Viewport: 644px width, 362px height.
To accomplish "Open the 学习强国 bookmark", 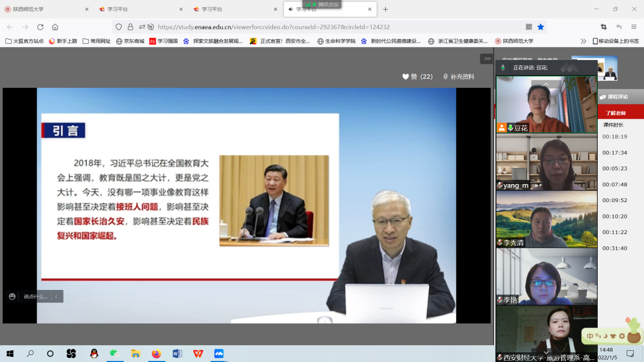I will tap(164, 41).
